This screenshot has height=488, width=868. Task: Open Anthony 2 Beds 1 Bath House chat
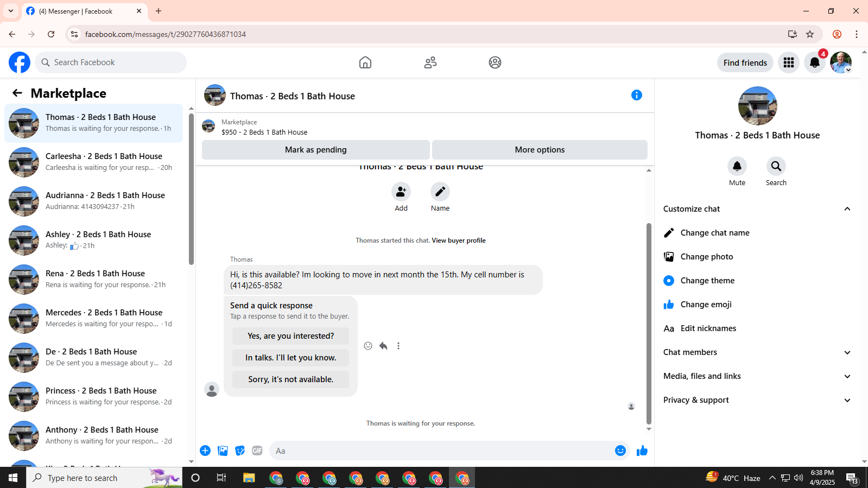(x=93, y=436)
